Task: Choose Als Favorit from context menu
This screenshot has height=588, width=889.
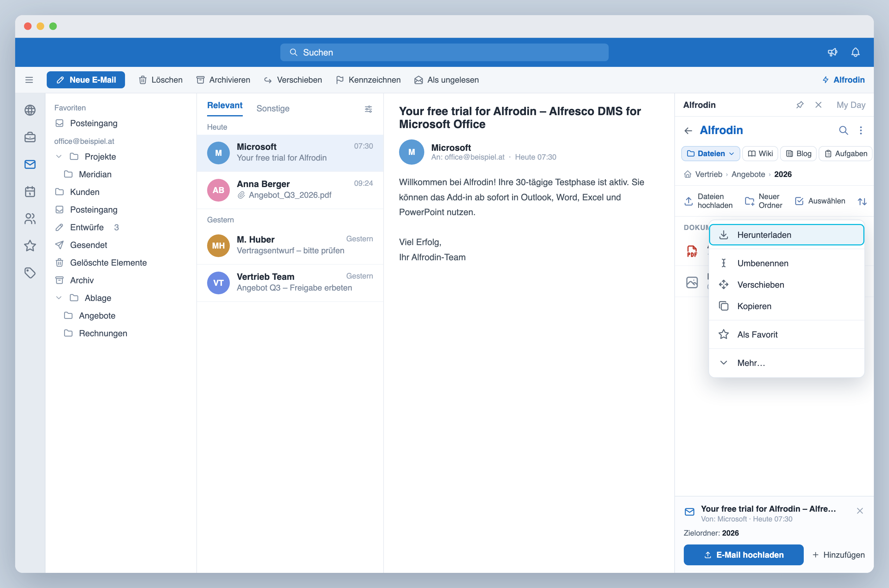Action: [786, 334]
